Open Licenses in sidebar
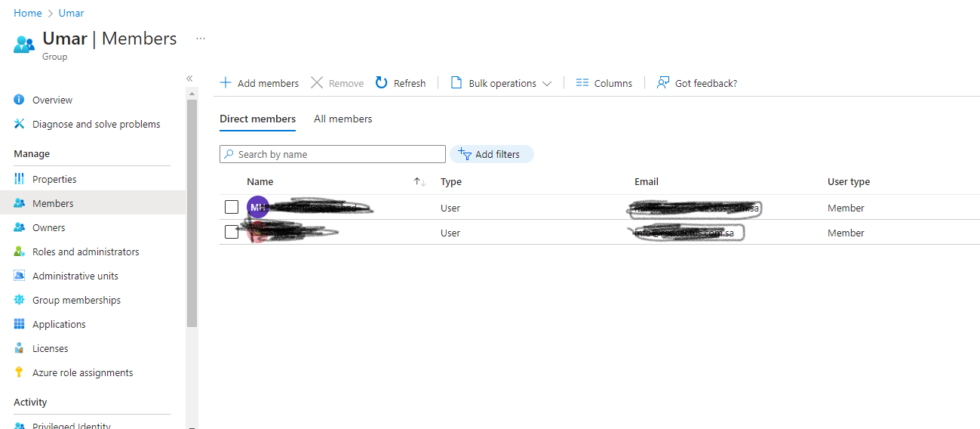 [x=50, y=348]
